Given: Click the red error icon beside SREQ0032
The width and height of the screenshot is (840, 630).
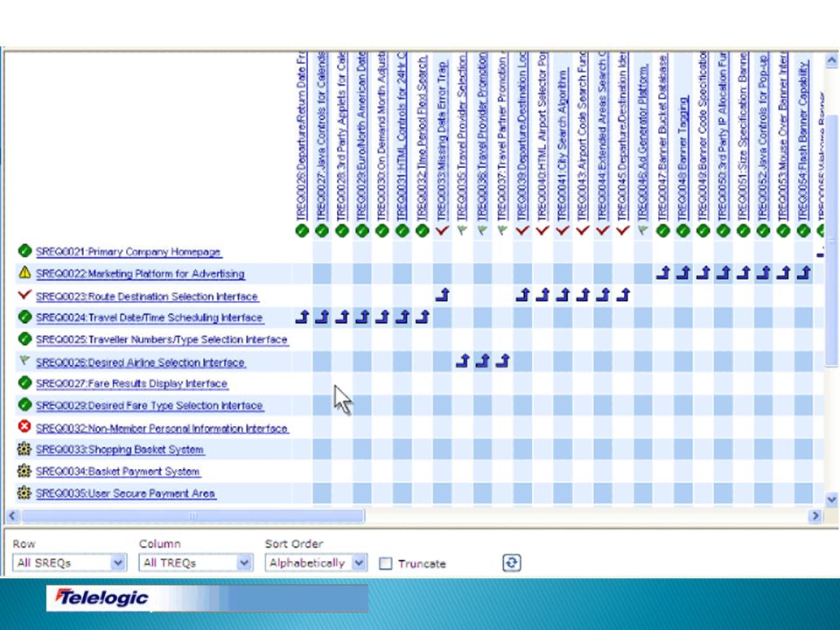Looking at the screenshot, I should [24, 426].
